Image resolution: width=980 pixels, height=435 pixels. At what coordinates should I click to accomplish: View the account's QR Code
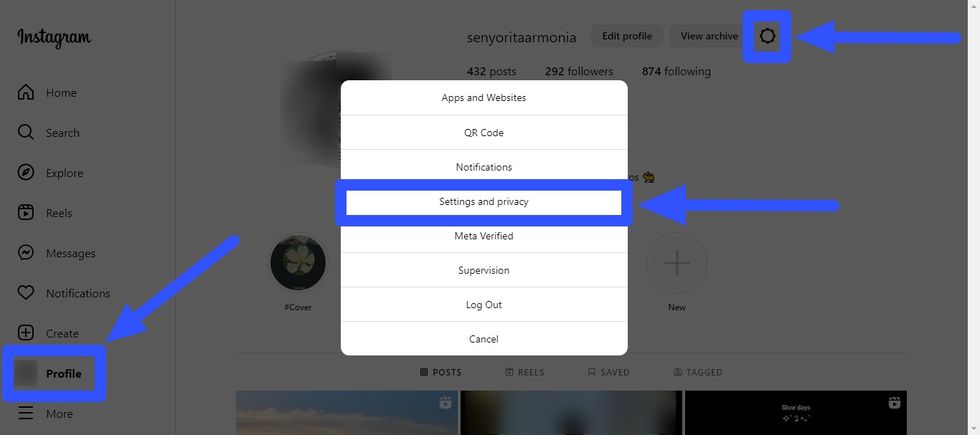(484, 132)
